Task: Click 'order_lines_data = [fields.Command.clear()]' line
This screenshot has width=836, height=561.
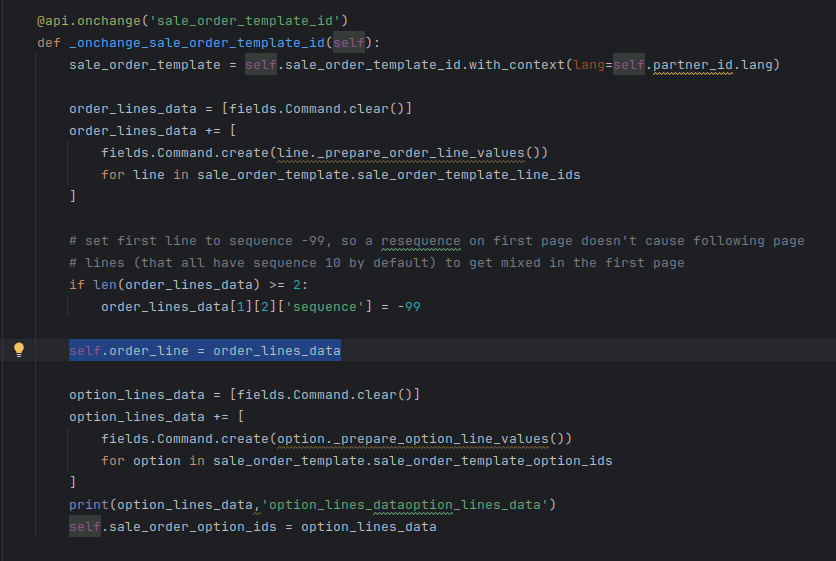Action: tap(240, 109)
